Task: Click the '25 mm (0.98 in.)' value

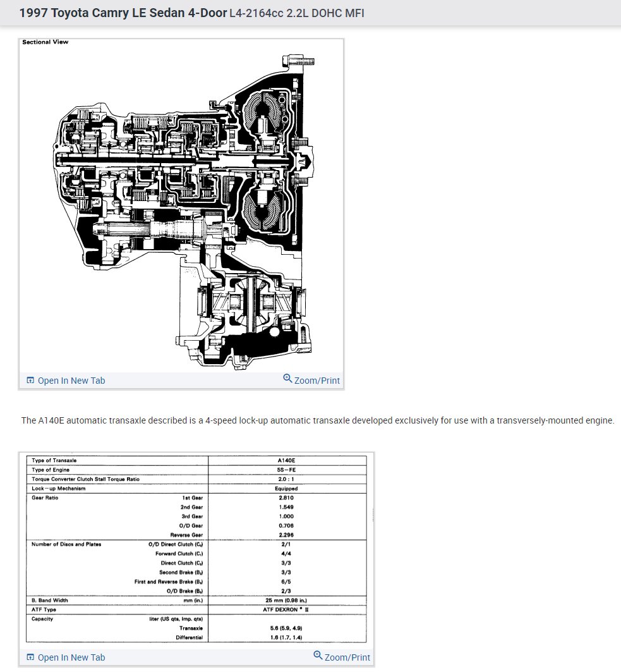Action: click(x=286, y=601)
